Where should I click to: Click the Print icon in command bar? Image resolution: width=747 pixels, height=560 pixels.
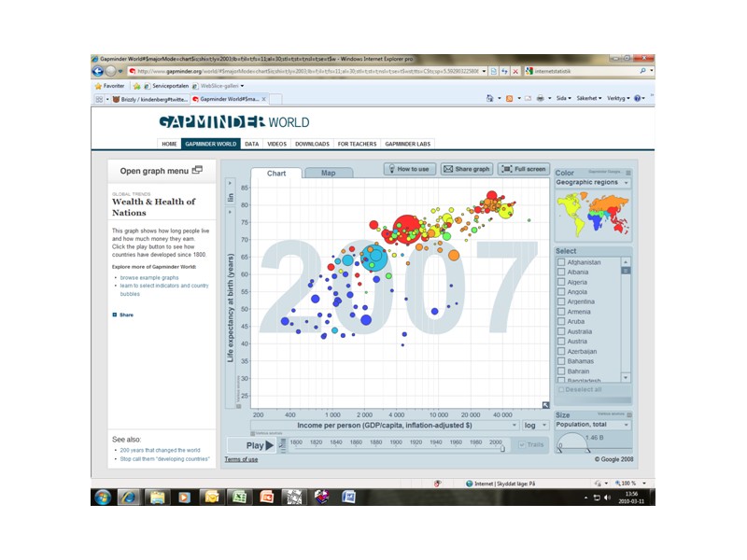coord(541,98)
